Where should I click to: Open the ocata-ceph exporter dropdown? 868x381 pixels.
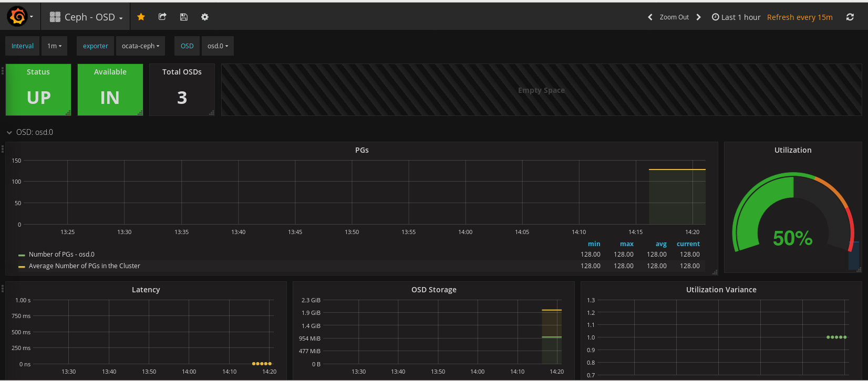(x=140, y=46)
